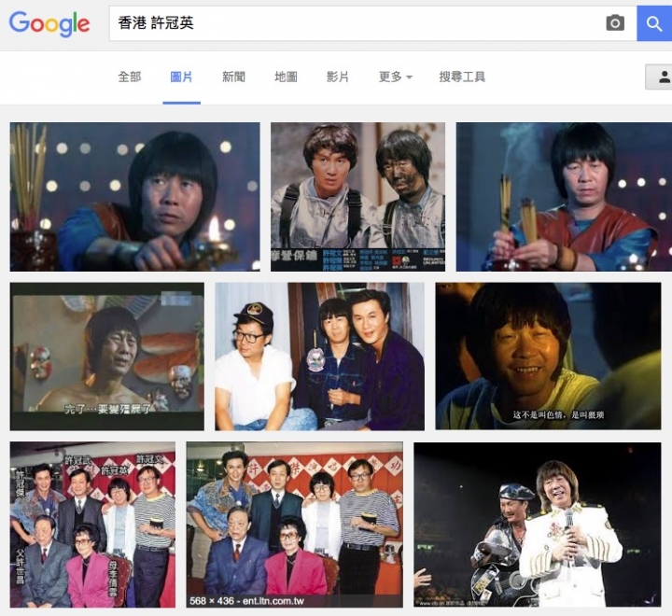The height and width of the screenshot is (616, 672).
Task: Open the shirtless man subtitle thumbnail
Action: [107, 357]
